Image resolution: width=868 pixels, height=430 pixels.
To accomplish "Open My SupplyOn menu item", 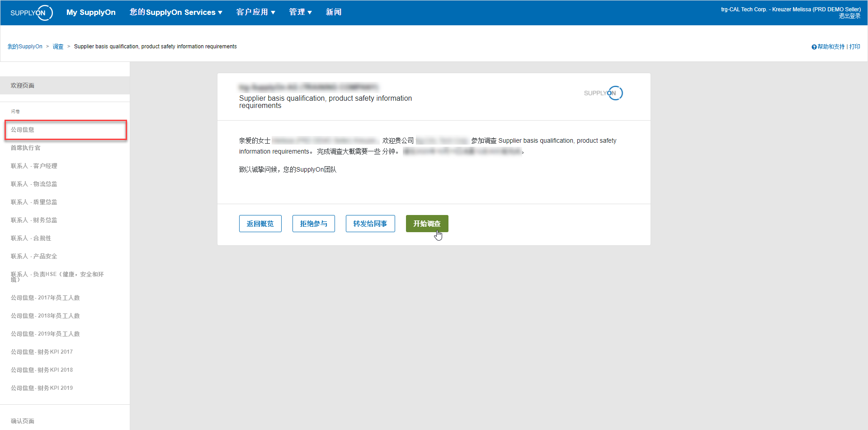I will (x=91, y=12).
